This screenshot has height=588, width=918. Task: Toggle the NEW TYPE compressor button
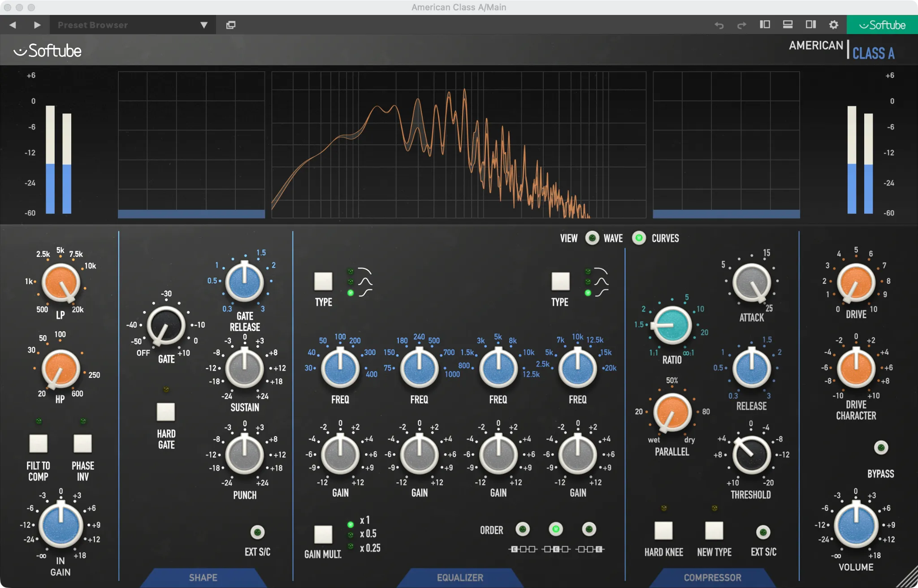click(714, 531)
